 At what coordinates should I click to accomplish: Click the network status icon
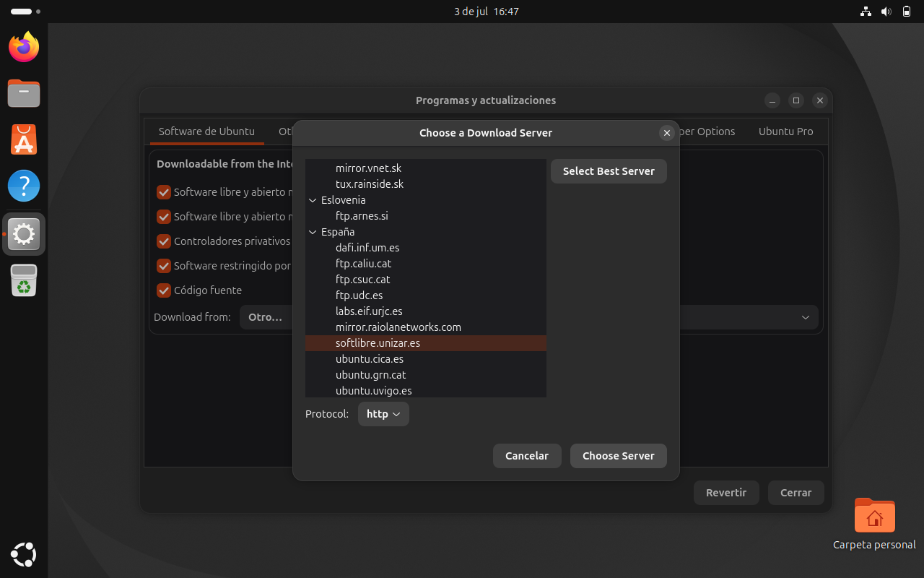(x=866, y=12)
